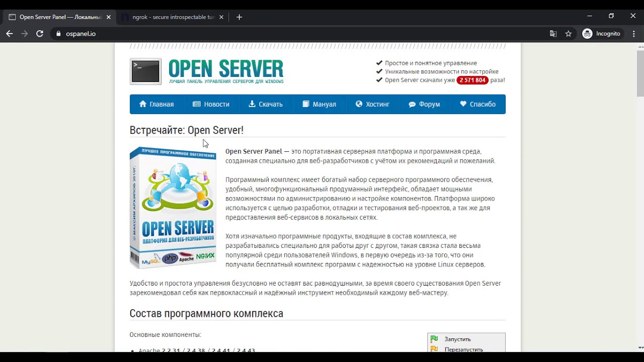This screenshot has height=362, width=644.
Task: Click the scrollbar down arrow
Action: (640, 348)
